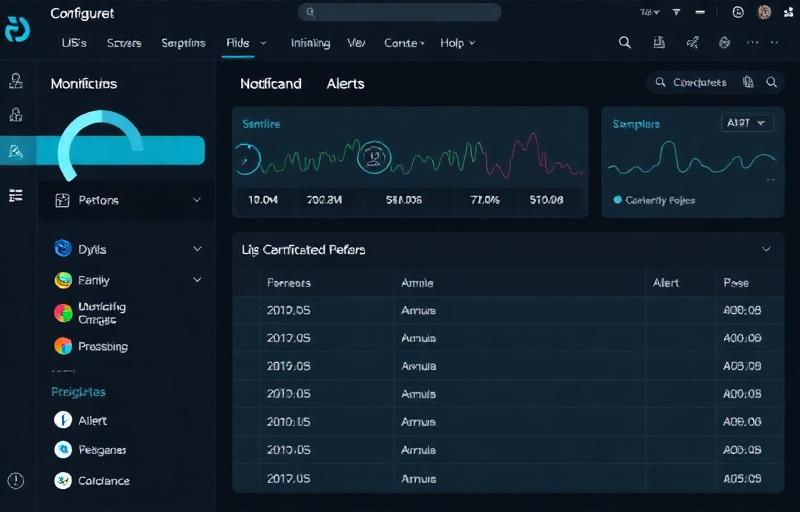The image size is (800, 512).
Task: Click the search magnifier icon in the toolbar
Action: coord(625,43)
